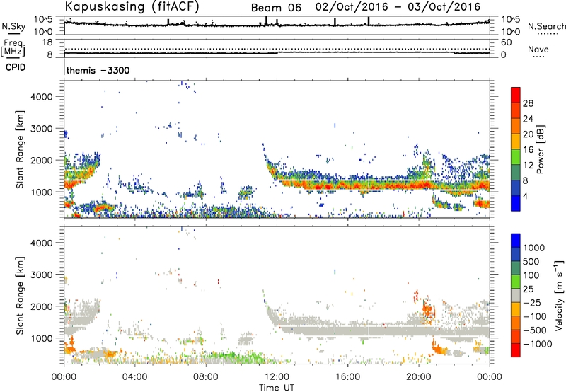Click the 'N.Sky' legend label
The image size is (566, 392).
click(x=13, y=26)
